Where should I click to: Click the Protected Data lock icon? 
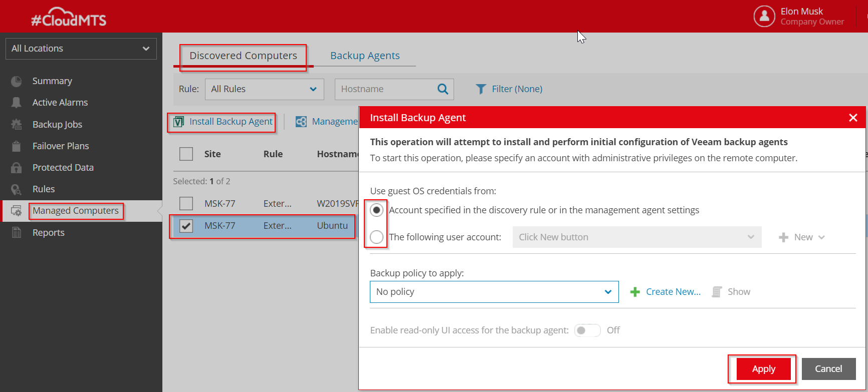[17, 168]
